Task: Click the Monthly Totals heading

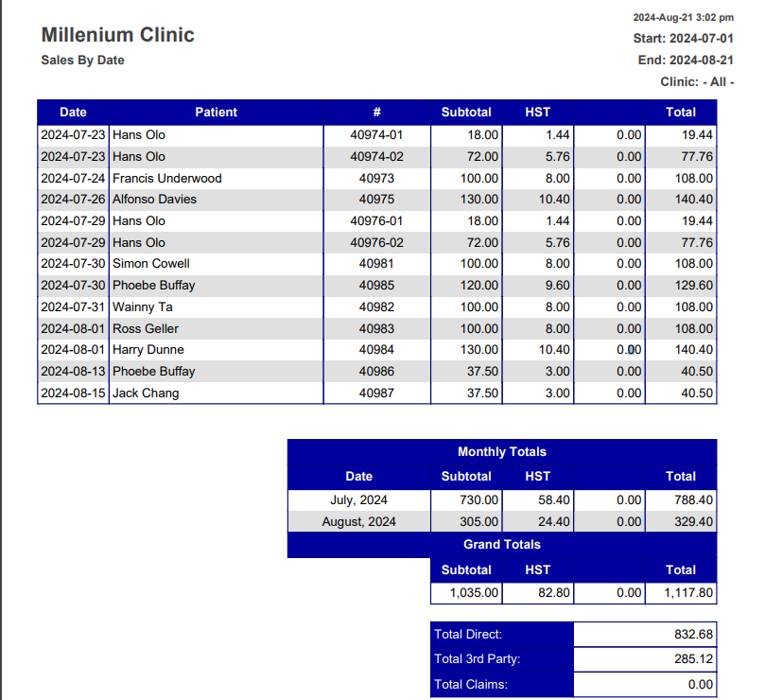Action: (502, 451)
